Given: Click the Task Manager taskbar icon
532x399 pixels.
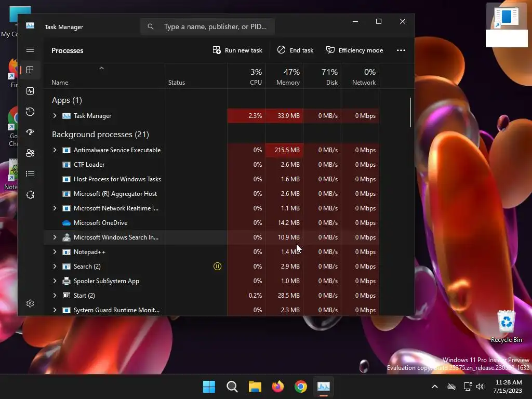Looking at the screenshot, I should [x=324, y=387].
